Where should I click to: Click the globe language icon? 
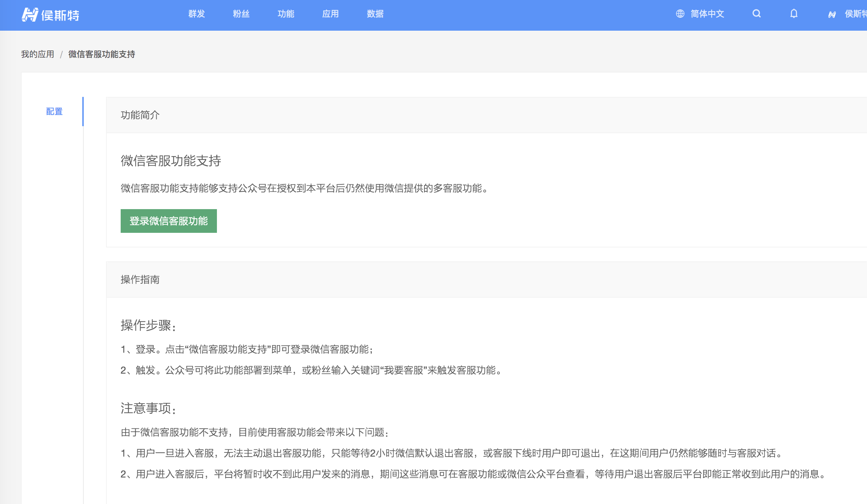[x=680, y=14]
